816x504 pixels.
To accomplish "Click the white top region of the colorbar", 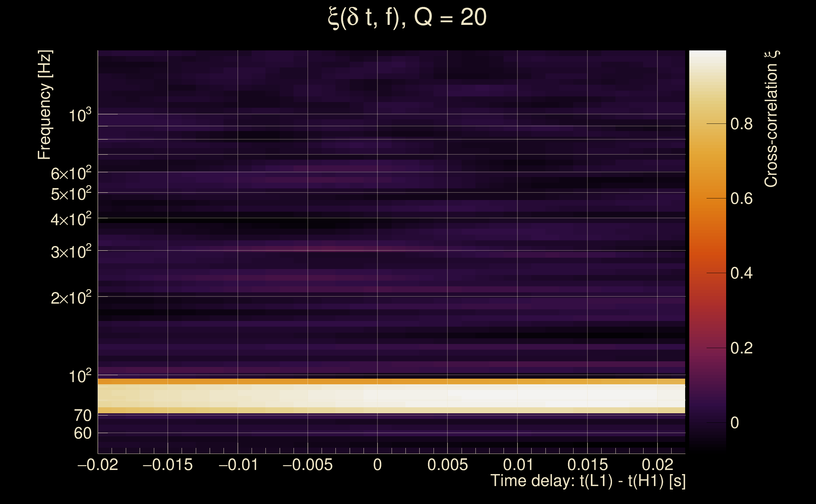I will click(x=707, y=62).
